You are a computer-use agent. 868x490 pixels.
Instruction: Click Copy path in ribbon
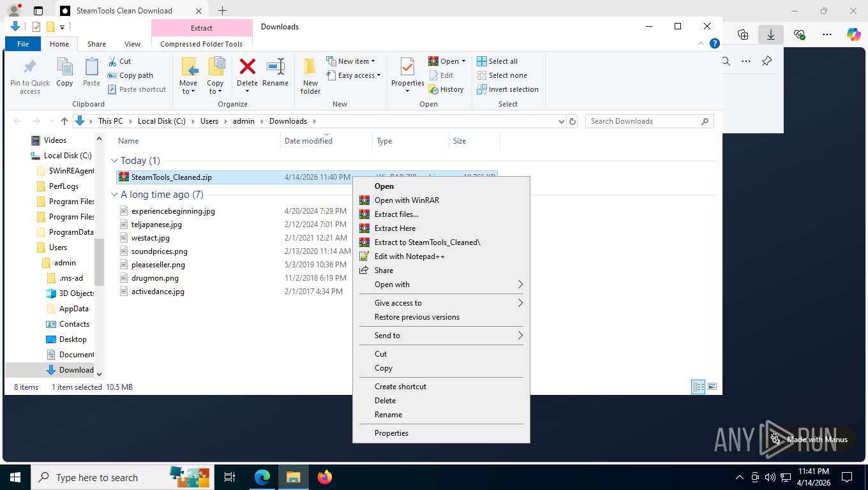point(130,75)
